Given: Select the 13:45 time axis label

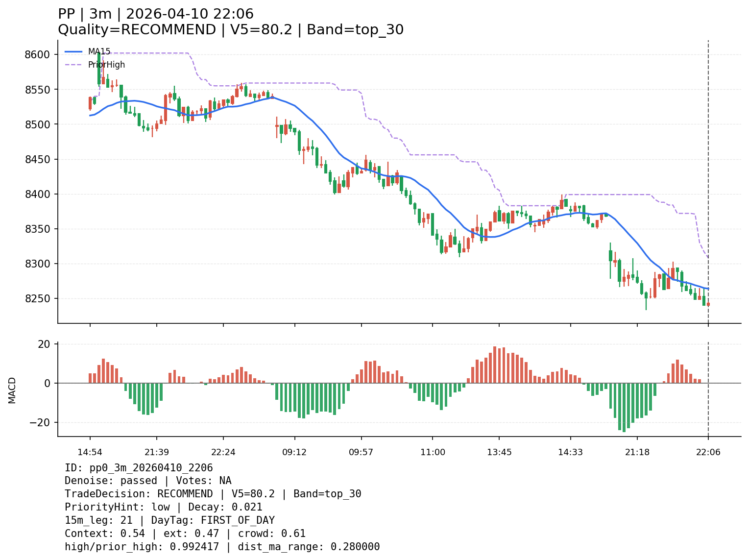Looking at the screenshot, I should [499, 452].
